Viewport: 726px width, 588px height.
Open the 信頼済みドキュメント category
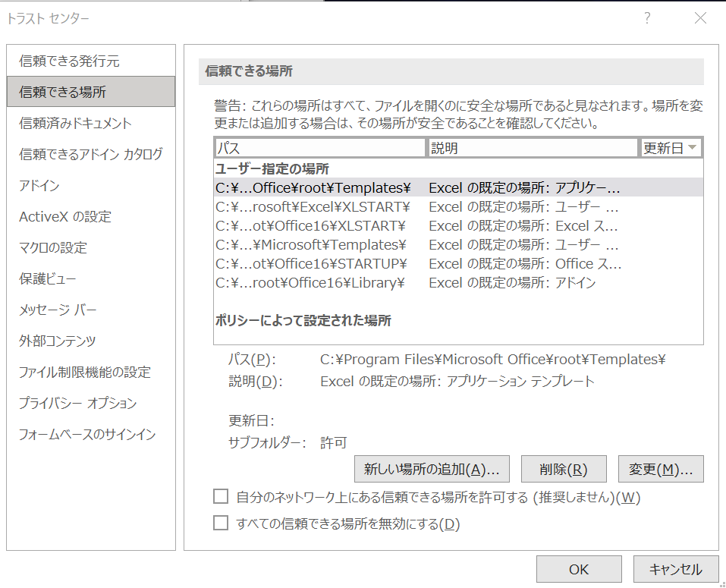pyautogui.click(x=91, y=123)
